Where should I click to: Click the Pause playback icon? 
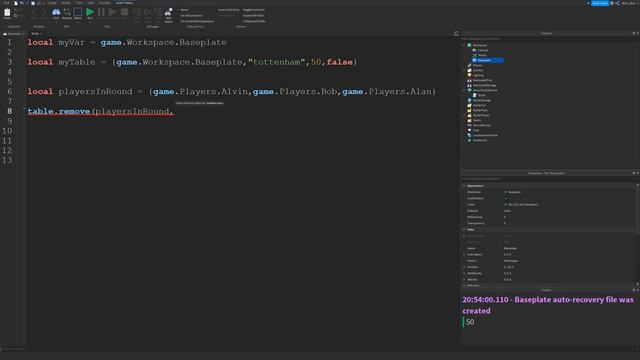pyautogui.click(x=101, y=13)
